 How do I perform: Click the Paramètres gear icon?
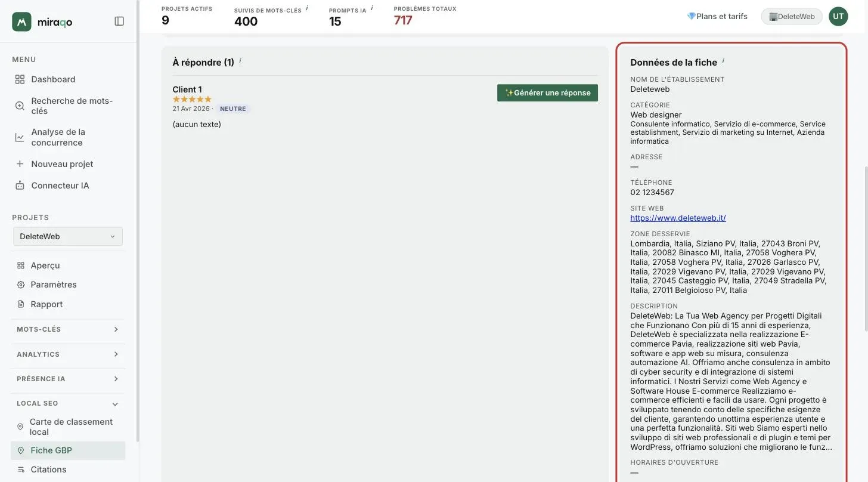click(21, 285)
